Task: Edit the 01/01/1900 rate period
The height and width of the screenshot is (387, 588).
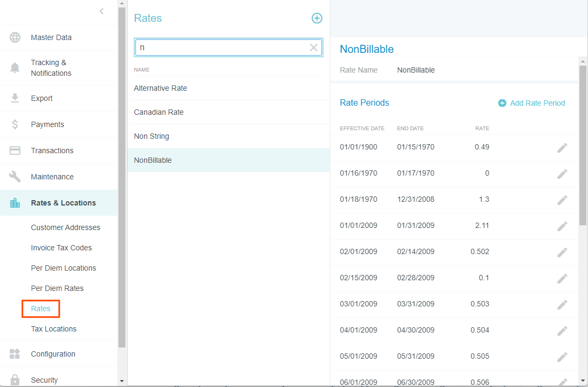Action: [x=562, y=148]
